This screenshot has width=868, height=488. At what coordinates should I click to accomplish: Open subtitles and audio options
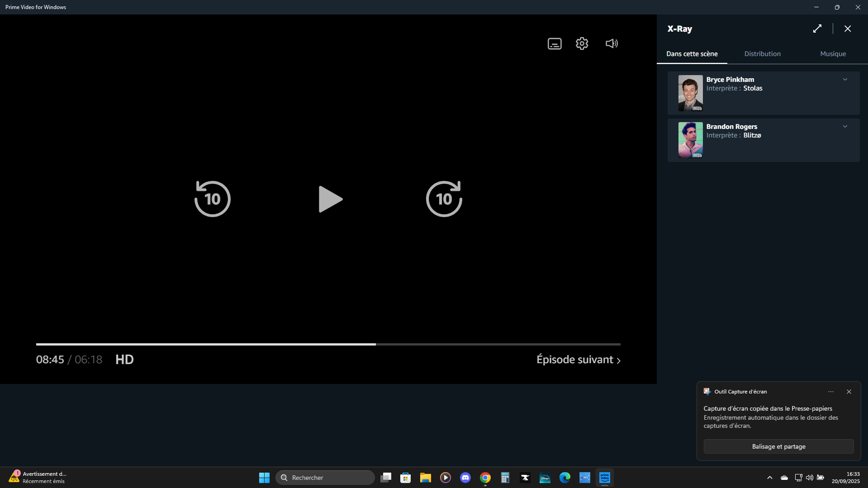[555, 43]
